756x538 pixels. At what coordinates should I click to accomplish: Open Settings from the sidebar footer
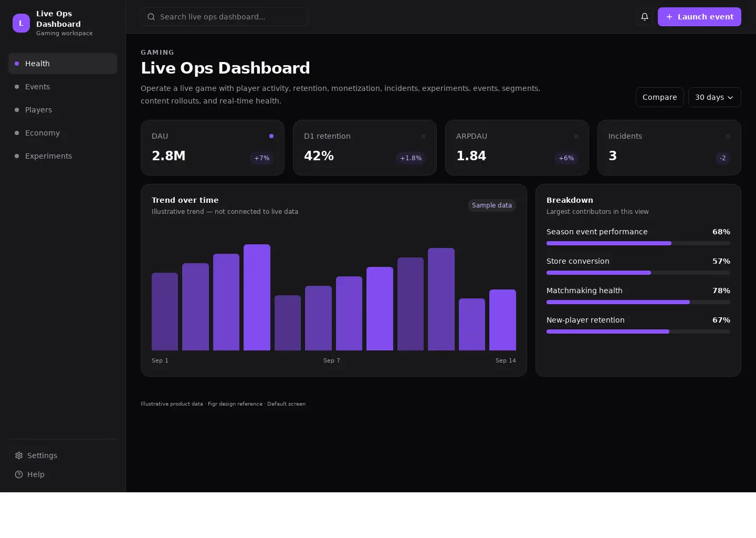pos(62,456)
